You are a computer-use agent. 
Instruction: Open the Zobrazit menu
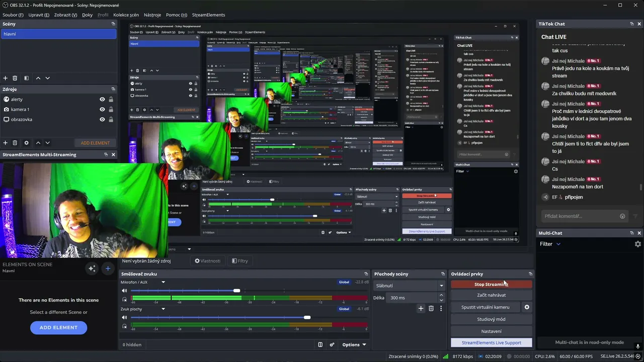(x=65, y=15)
